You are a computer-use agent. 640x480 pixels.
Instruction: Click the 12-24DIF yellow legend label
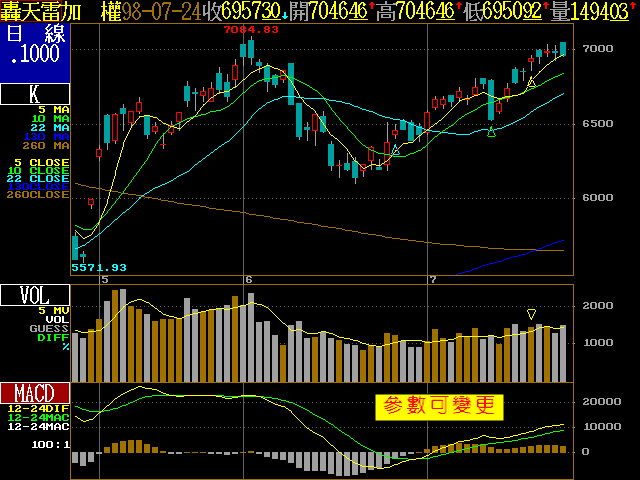[37, 408]
